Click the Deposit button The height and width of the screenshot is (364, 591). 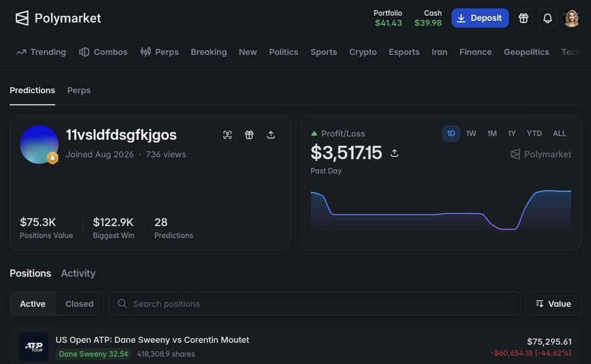click(x=480, y=18)
